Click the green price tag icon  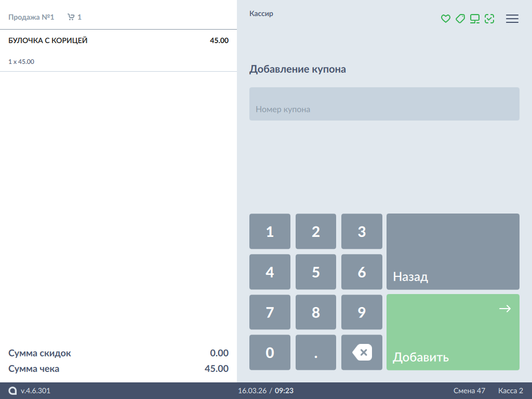click(x=460, y=19)
